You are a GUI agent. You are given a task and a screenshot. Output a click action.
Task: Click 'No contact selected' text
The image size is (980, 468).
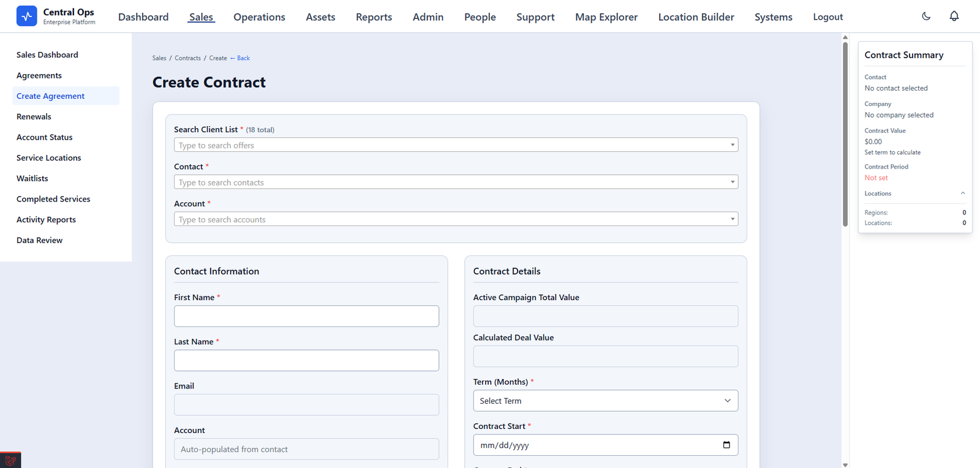pos(896,88)
